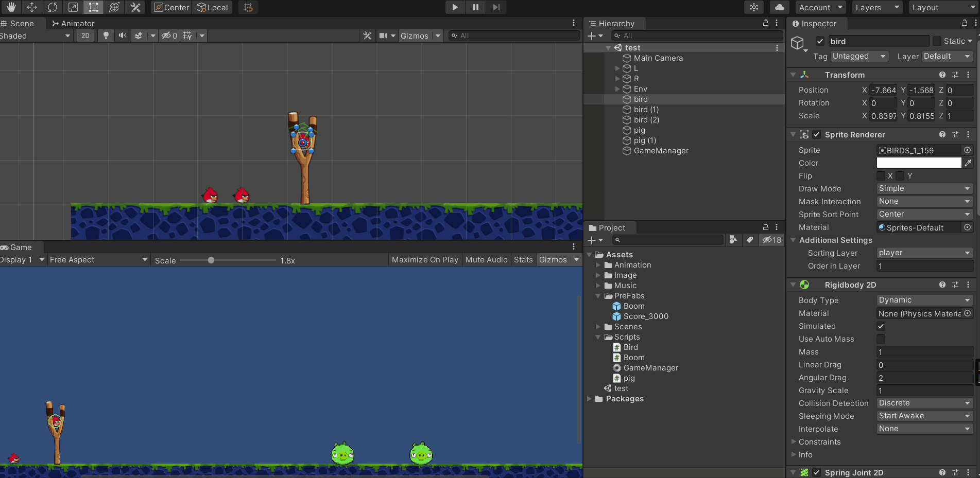
Task: Open custom editor tools
Action: [135, 7]
